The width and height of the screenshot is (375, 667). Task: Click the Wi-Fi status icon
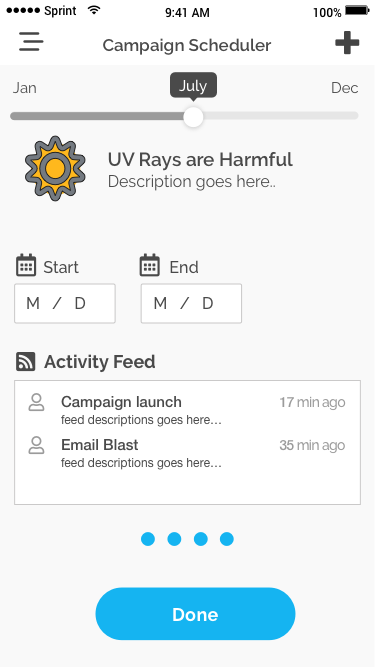(x=94, y=10)
